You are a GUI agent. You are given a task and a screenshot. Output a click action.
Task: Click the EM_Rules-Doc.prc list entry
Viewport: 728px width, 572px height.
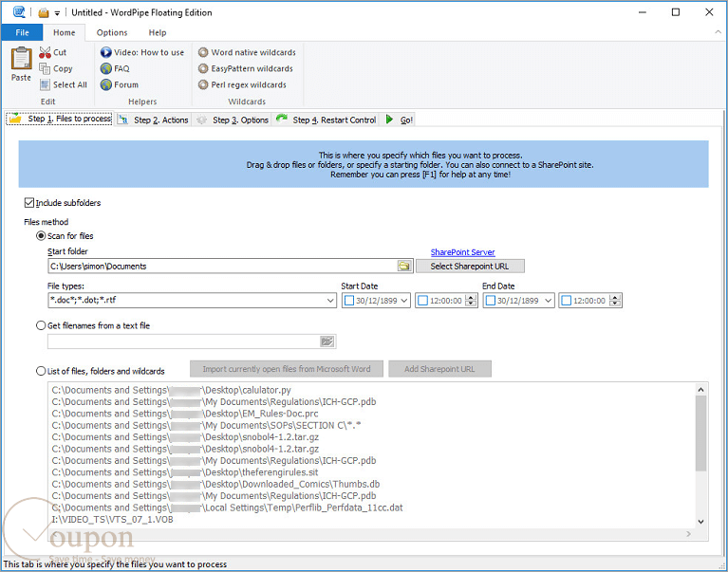pos(185,414)
